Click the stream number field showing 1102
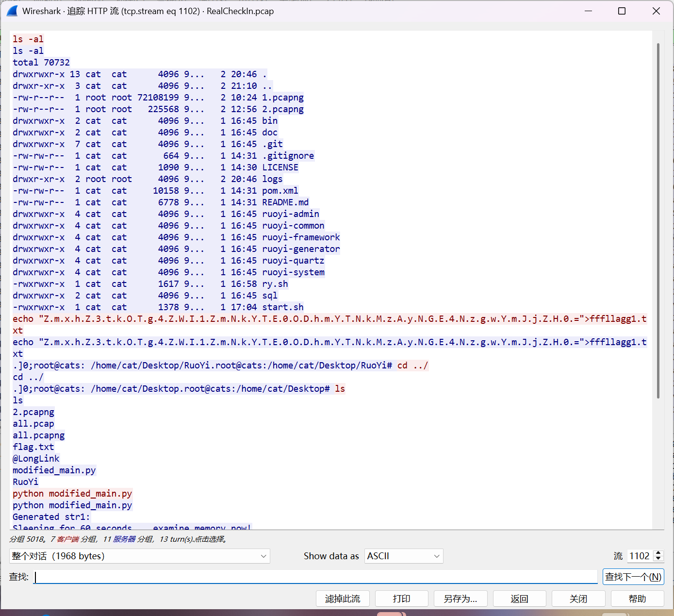 (x=640, y=556)
